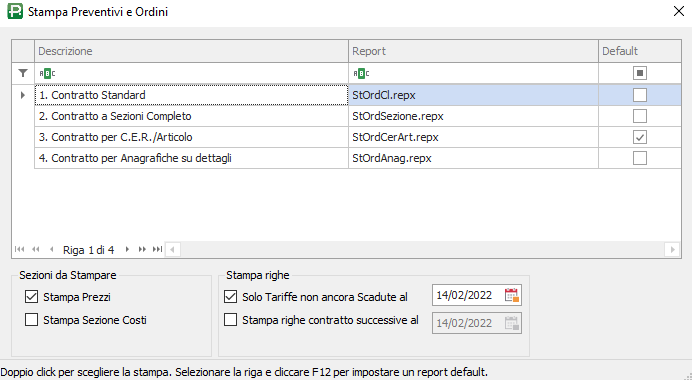Screen dimensions: 692x380
Task: Go to next record navigator arrow
Action: coord(127,249)
